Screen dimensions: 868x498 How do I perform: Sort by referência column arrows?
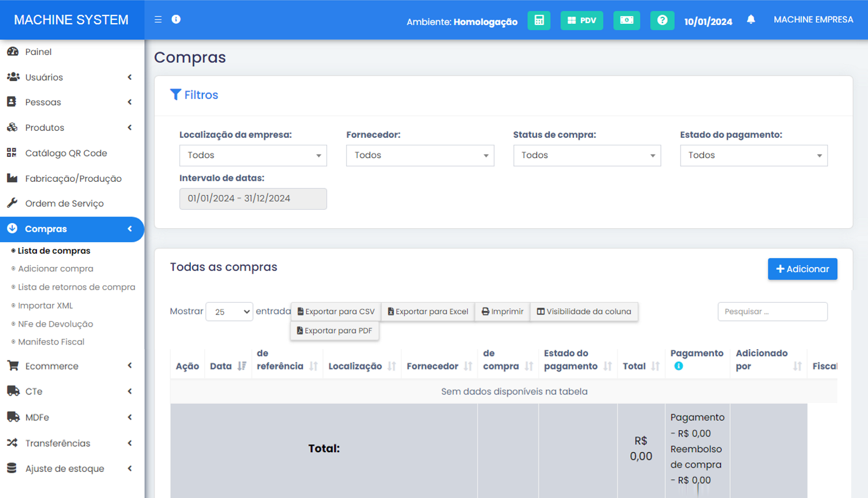pos(314,366)
